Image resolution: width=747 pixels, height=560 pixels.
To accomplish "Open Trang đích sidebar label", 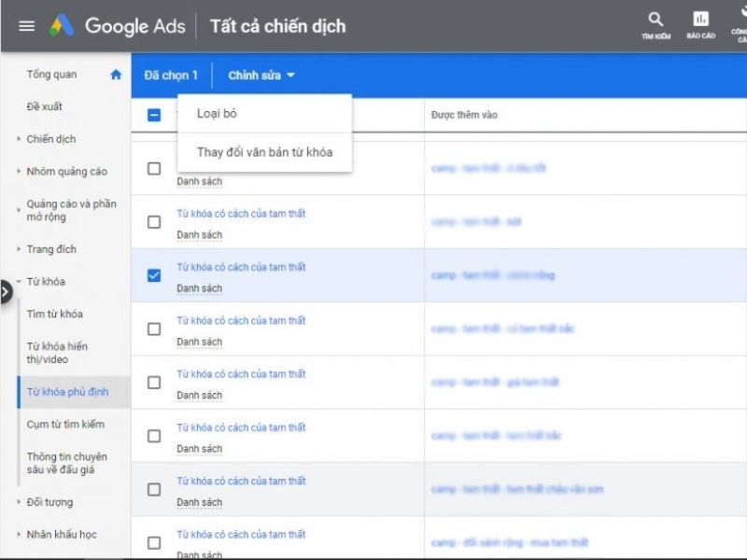I will point(51,249).
